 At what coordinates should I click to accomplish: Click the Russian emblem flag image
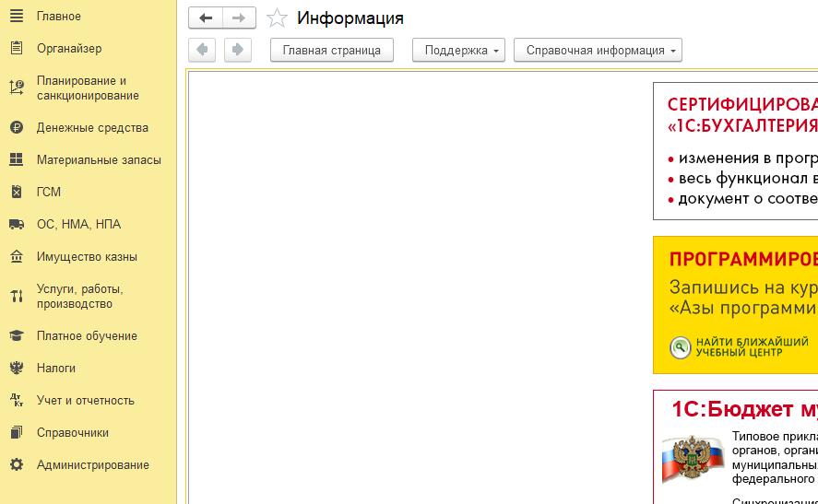click(693, 459)
